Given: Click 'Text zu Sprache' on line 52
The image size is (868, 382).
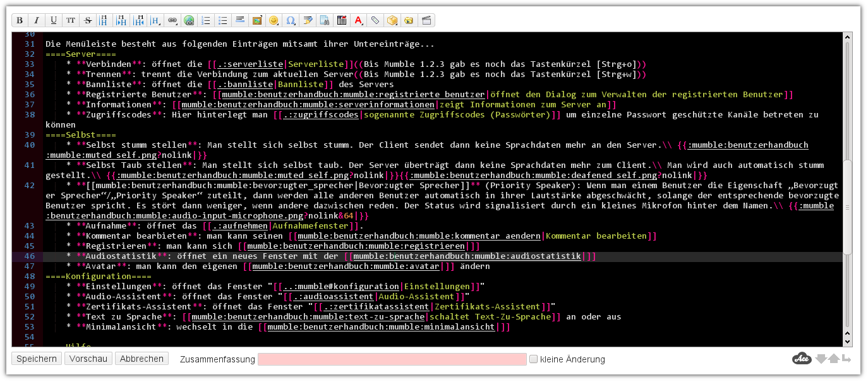Looking at the screenshot, I should point(124,317).
